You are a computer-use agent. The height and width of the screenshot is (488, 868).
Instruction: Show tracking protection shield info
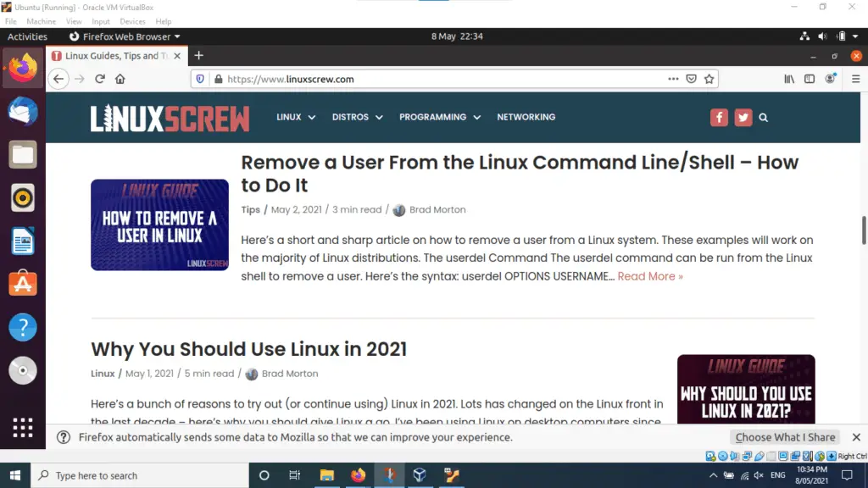tap(200, 79)
